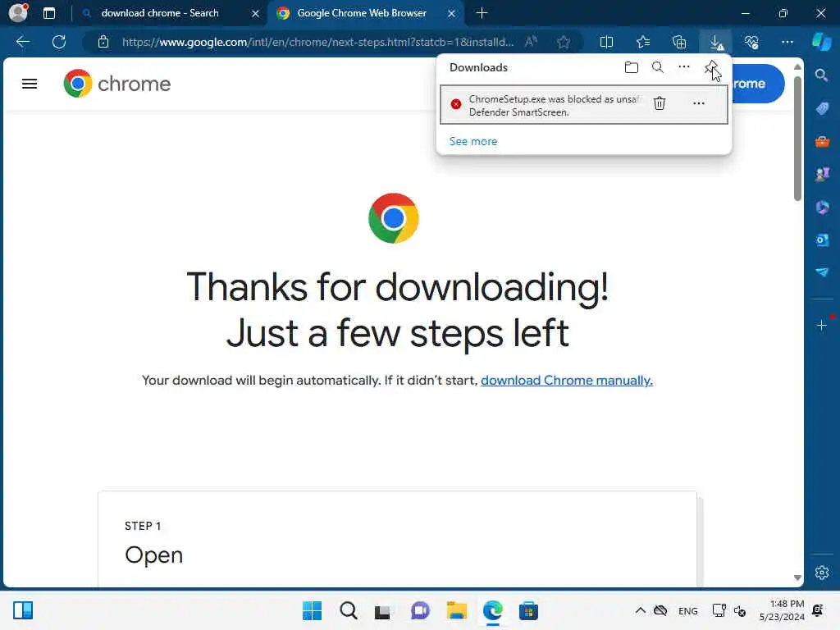Open more options in Downloads panel header
Viewport: 840px width, 630px height.
click(684, 67)
